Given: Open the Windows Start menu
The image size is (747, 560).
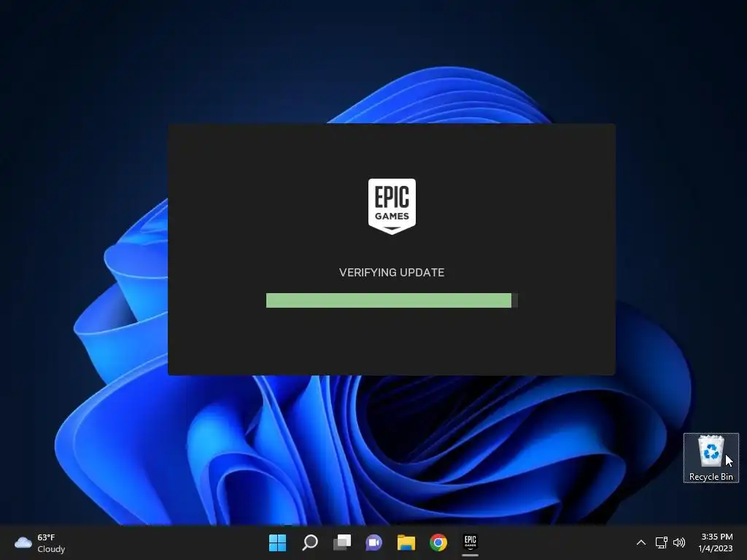Looking at the screenshot, I should pos(277,542).
